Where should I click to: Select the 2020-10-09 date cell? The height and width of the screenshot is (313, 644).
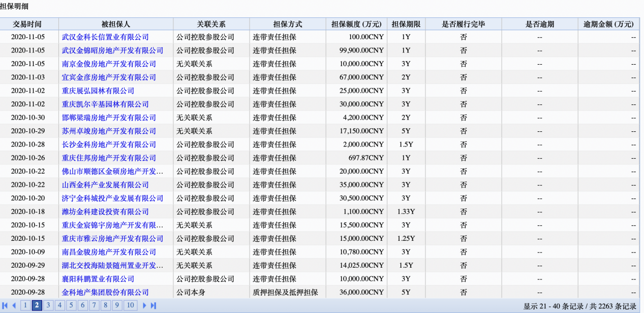[x=28, y=252]
